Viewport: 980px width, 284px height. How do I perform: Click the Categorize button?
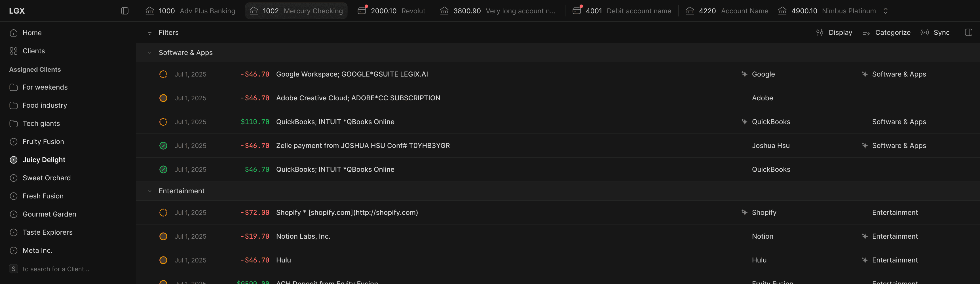886,32
